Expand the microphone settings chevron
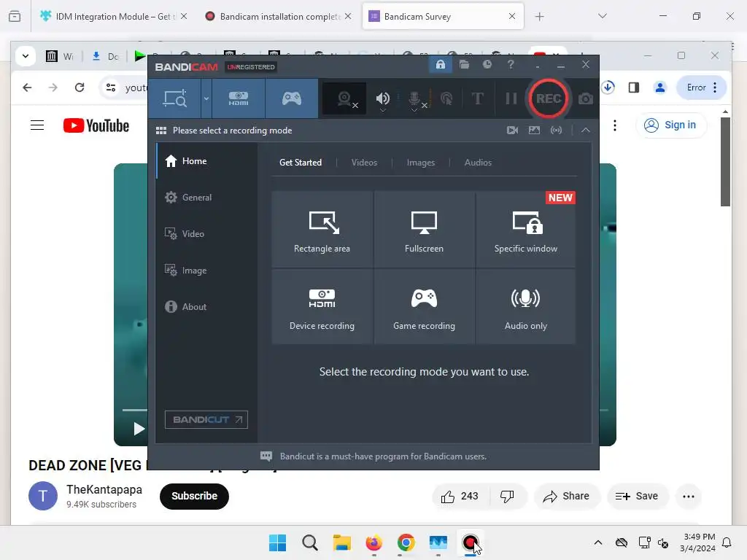The width and height of the screenshot is (747, 560). pos(414,110)
